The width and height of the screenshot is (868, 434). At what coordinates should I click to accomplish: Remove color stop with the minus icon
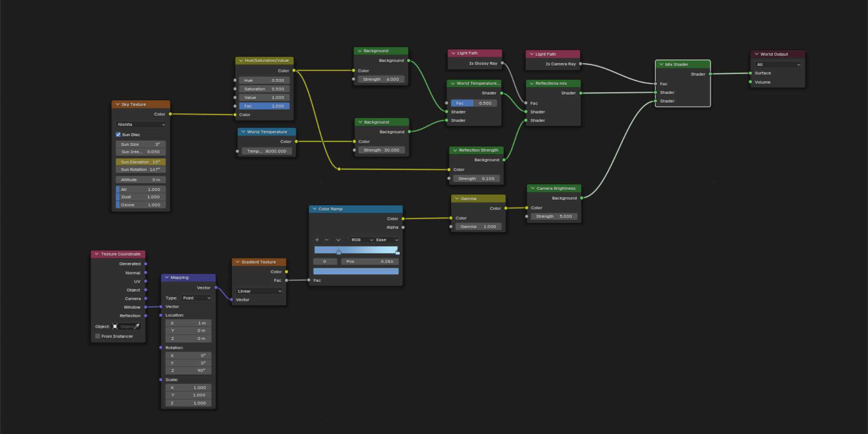327,240
